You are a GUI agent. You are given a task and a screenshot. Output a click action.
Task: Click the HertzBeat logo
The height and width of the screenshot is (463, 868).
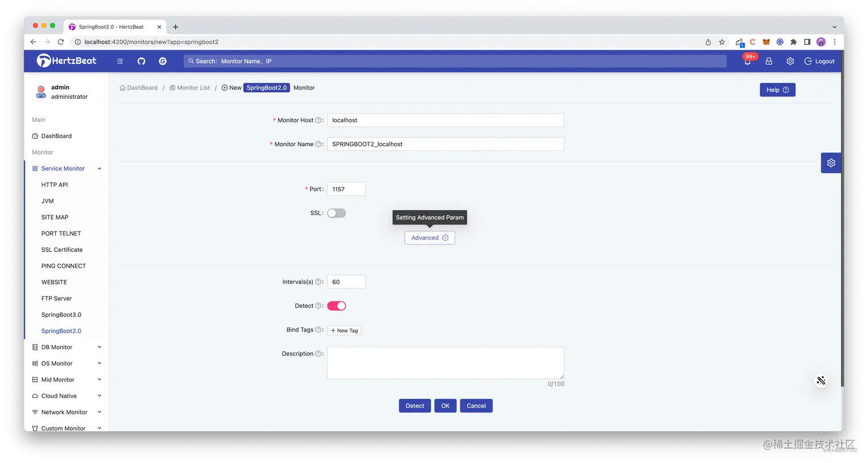pos(67,61)
